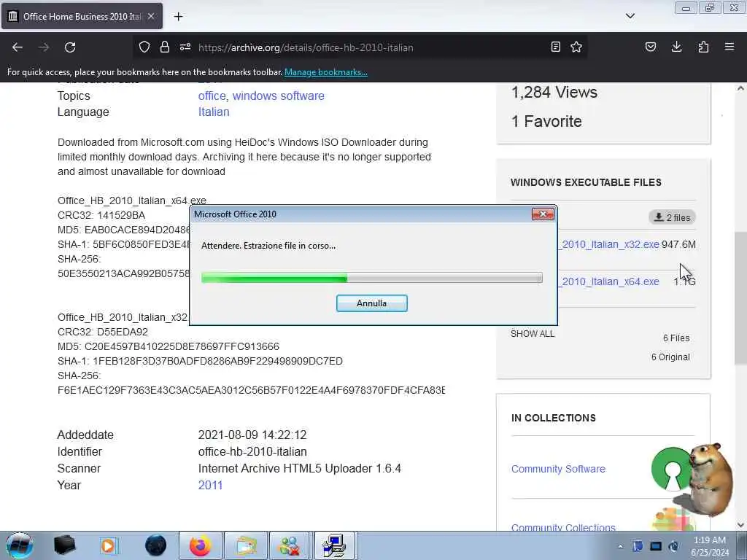The height and width of the screenshot is (560, 747).
Task: Open the extensions puzzle icon
Action: click(x=703, y=47)
